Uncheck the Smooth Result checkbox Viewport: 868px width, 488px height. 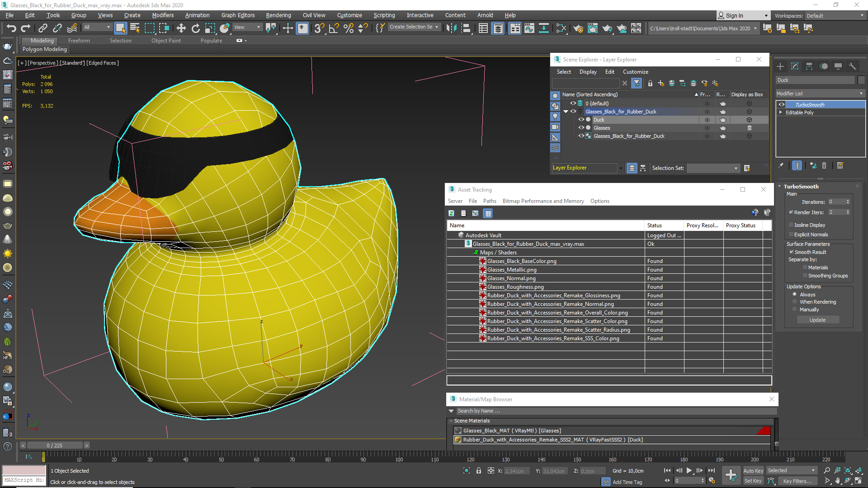[x=792, y=252]
